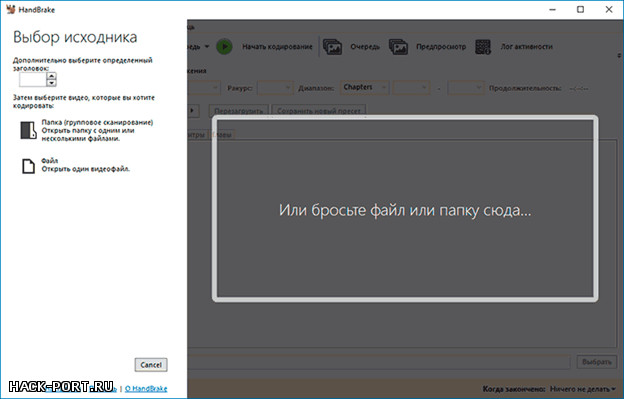The height and width of the screenshot is (399, 624).
Task: Open the start chapter dropdown
Action: tap(411, 88)
